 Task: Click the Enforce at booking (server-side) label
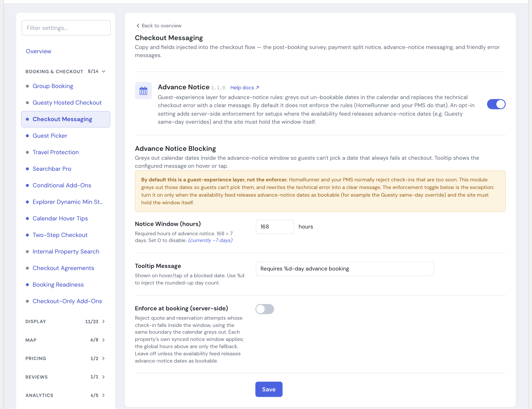click(181, 308)
